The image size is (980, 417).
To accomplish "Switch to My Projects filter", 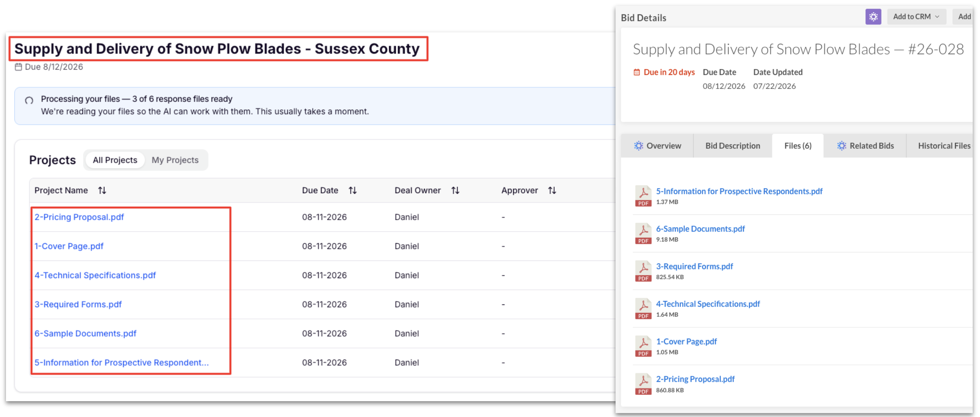I will click(175, 160).
